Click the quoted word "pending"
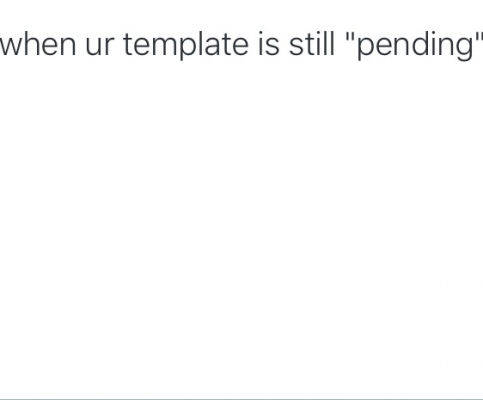 click(x=414, y=46)
